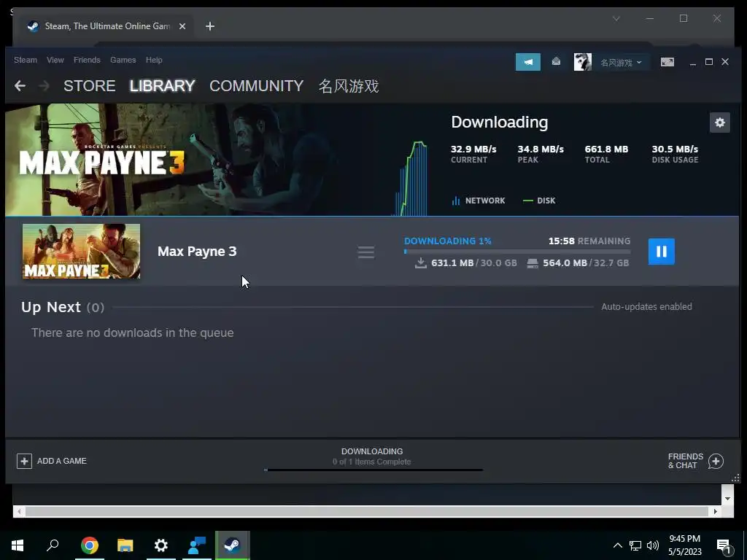Screen dimensions: 747x560
Task: Click the 661.8 MB TOTAL value
Action: [606, 149]
